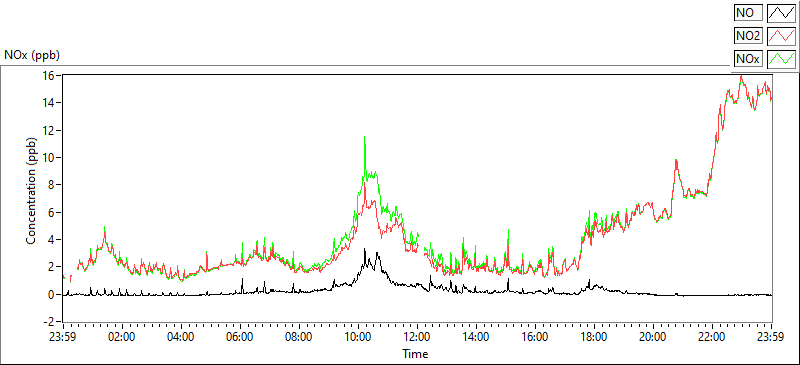
Task: Click the 08:00 x-axis tick label
Action: [x=299, y=336]
